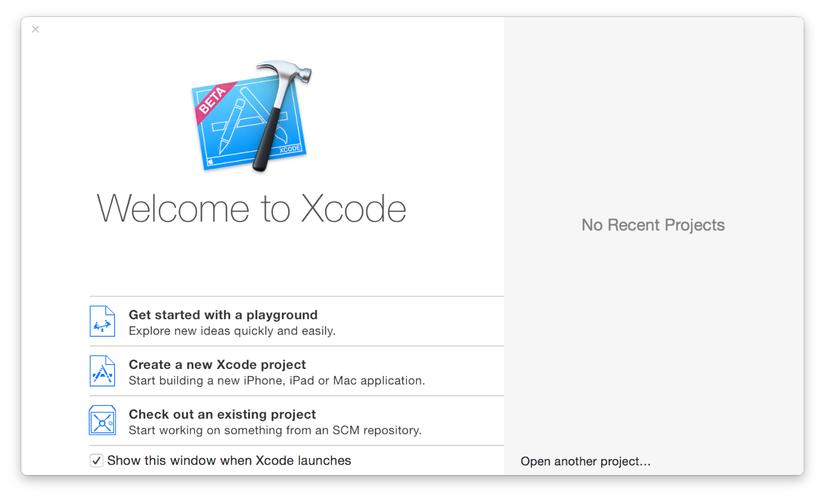
Task: Choose "Create a new Xcode project" title
Action: coord(217,365)
